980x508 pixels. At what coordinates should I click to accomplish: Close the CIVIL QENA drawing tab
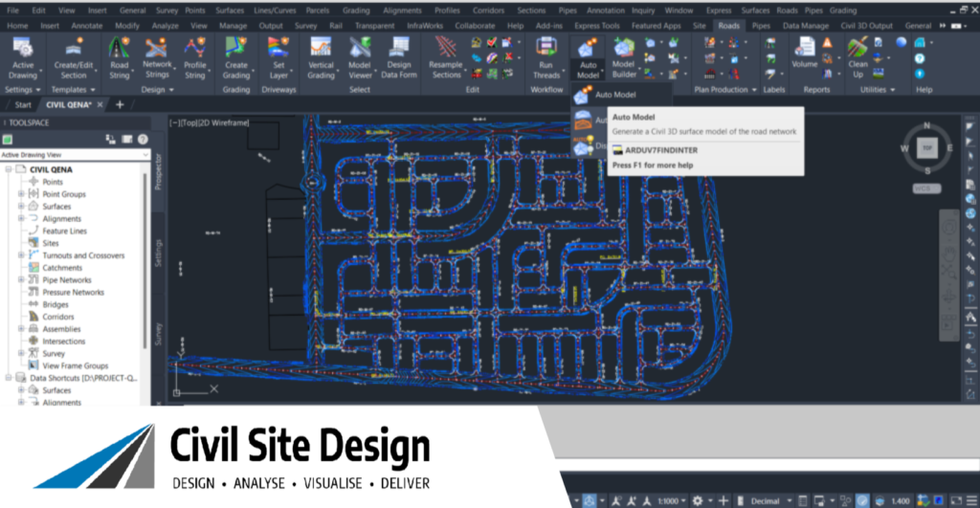click(x=100, y=104)
